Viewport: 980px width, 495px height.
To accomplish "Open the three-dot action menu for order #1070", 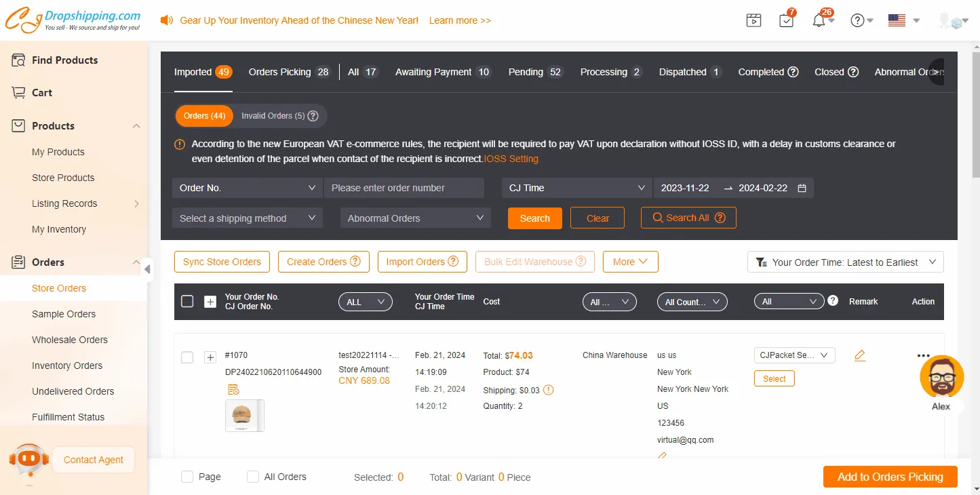I will [x=923, y=355].
